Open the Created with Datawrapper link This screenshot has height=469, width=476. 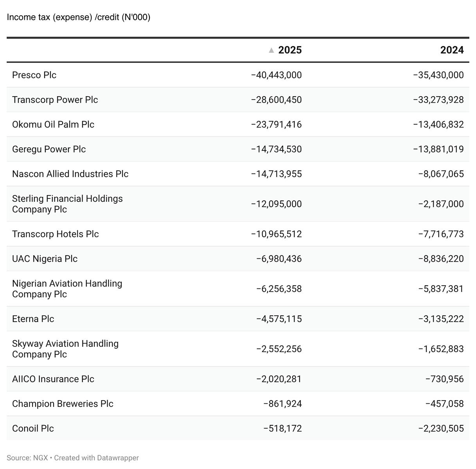click(96, 458)
